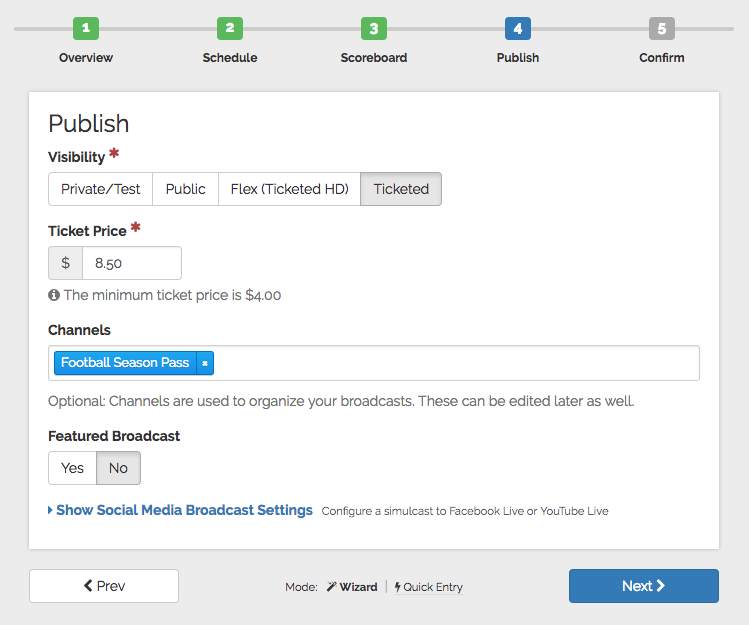Mark broadcast as featured with Yes
This screenshot has height=625, width=749.
(x=72, y=468)
